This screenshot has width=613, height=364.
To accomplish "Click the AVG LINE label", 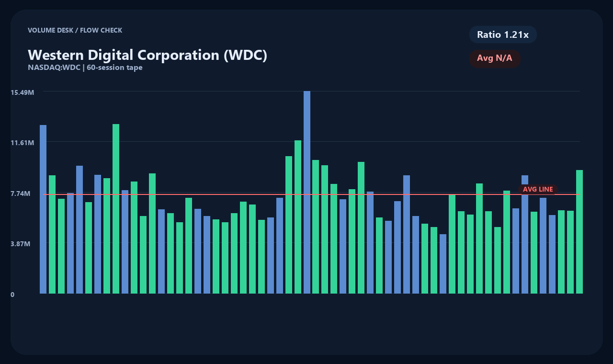I will (538, 189).
